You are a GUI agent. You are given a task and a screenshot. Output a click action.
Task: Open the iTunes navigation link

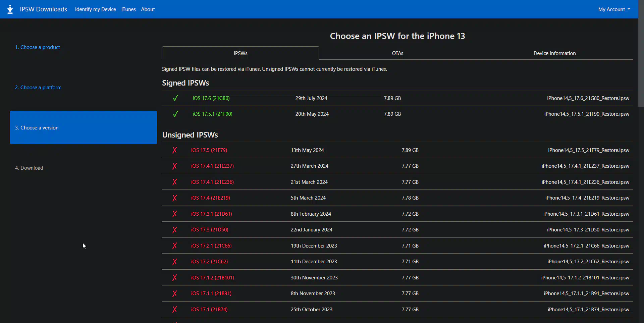(x=128, y=9)
